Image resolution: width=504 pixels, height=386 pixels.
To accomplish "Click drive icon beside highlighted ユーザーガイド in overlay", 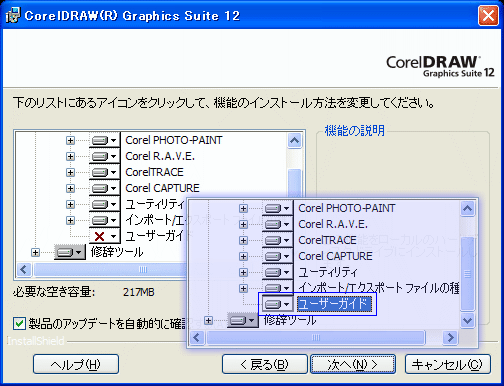I will (x=277, y=304).
